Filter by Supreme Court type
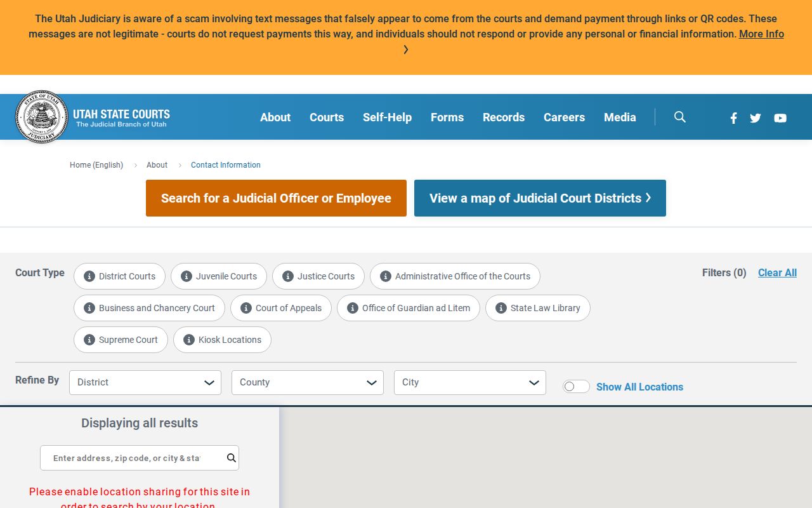This screenshot has width=812, height=508. pyautogui.click(x=121, y=340)
